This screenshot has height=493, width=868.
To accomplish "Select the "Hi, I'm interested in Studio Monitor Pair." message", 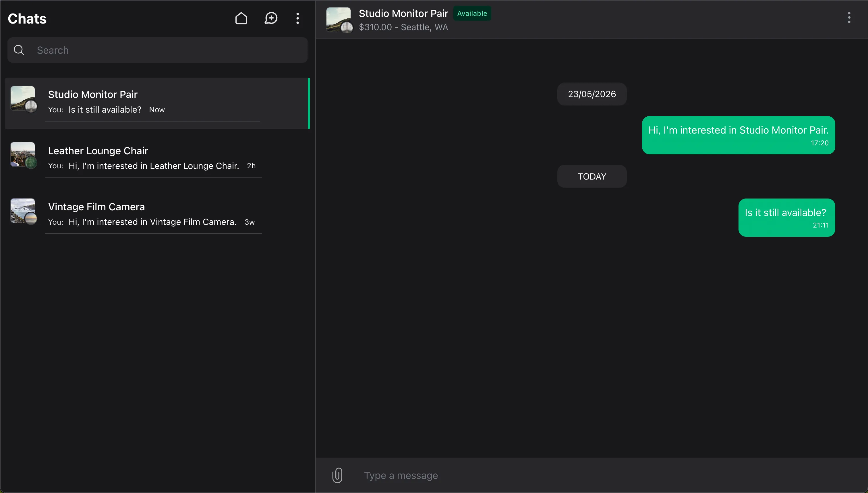I will (738, 135).
